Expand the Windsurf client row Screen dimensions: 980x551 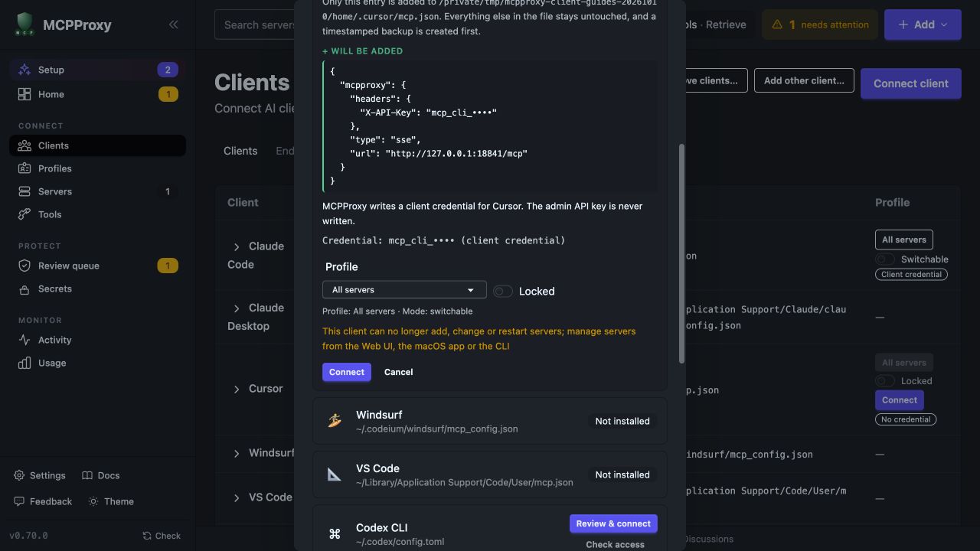click(x=237, y=453)
